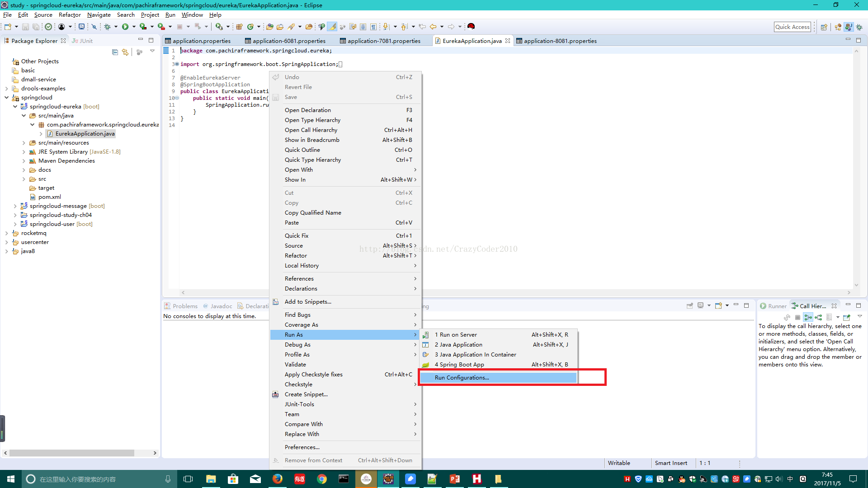Click the Debug bug toolbar icon
This screenshot has width=868, height=488.
pyautogui.click(x=107, y=27)
